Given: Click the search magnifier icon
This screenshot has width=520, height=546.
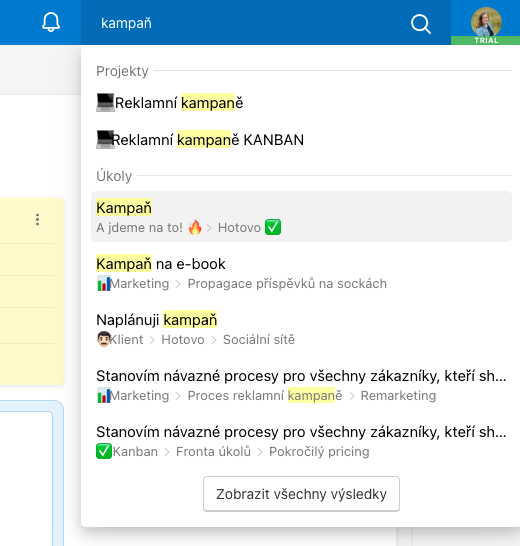Looking at the screenshot, I should [x=421, y=24].
